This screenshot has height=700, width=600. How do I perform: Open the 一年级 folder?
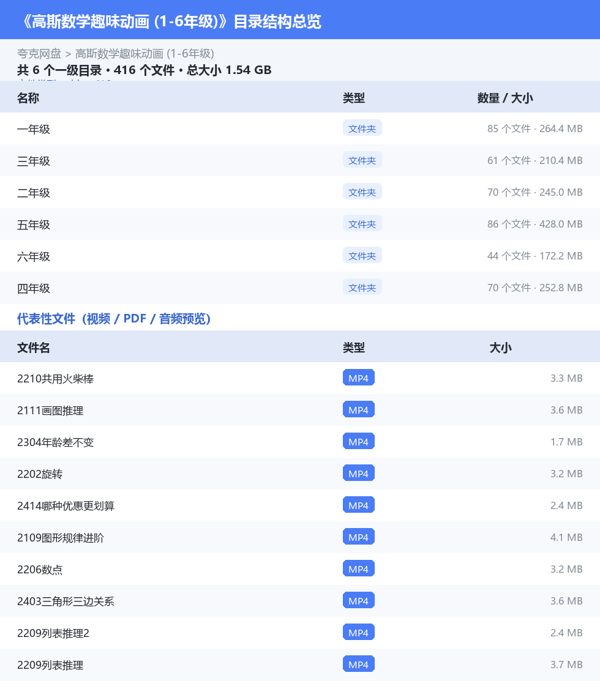click(34, 130)
